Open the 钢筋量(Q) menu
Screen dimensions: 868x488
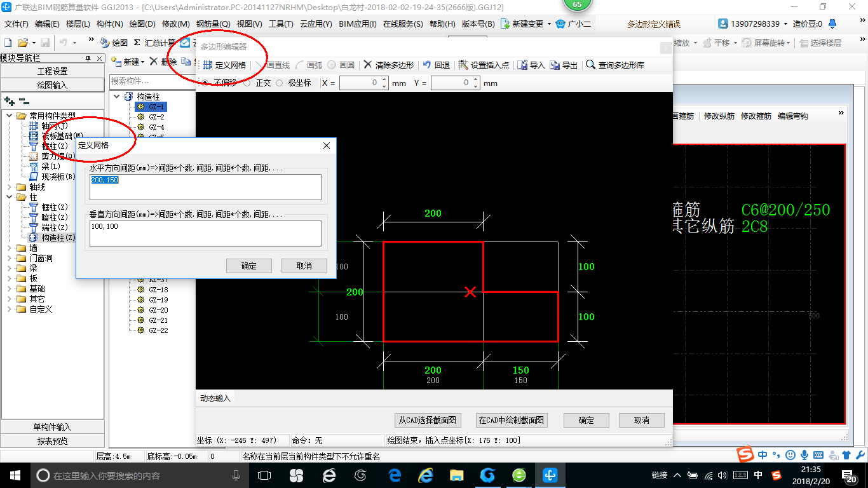click(213, 24)
